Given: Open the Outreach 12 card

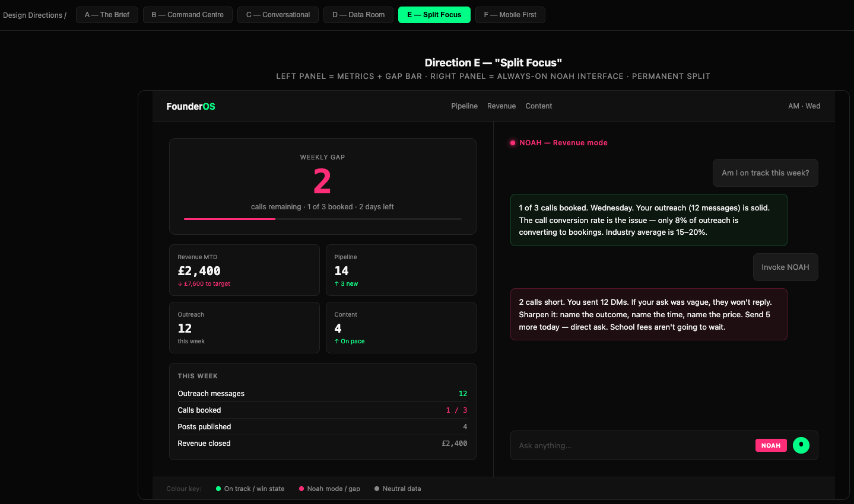Looking at the screenshot, I should pos(245,328).
